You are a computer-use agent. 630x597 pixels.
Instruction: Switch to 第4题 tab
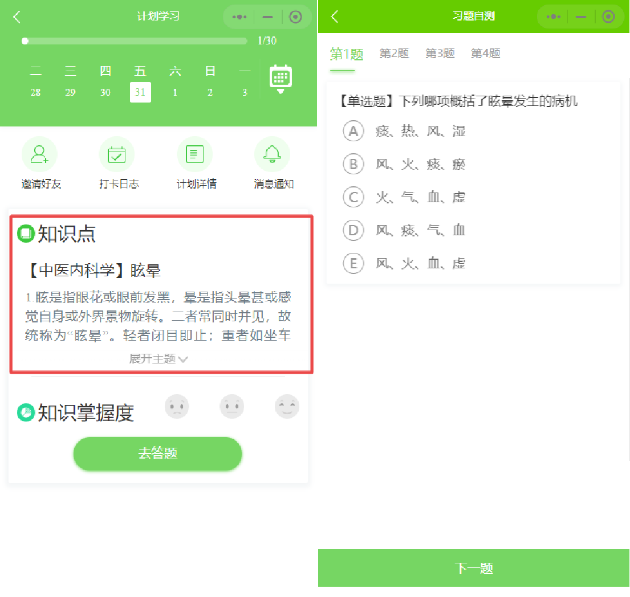pyautogui.click(x=485, y=54)
